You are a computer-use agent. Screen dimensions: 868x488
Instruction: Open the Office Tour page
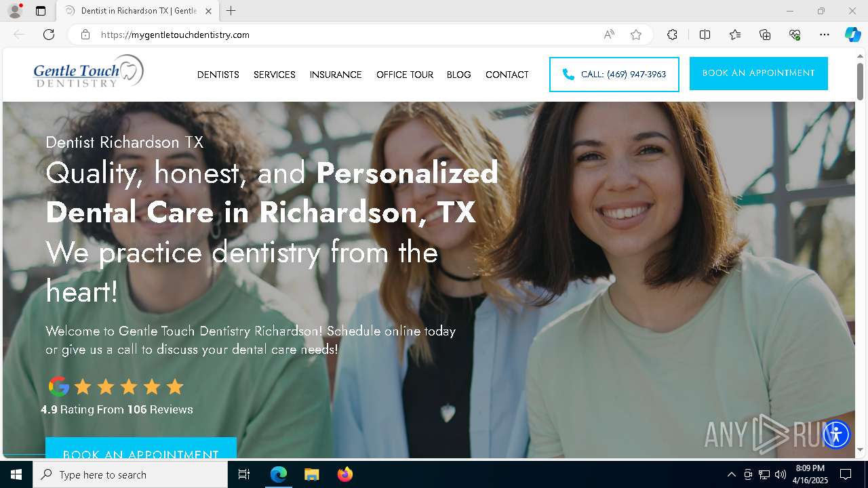coord(405,75)
